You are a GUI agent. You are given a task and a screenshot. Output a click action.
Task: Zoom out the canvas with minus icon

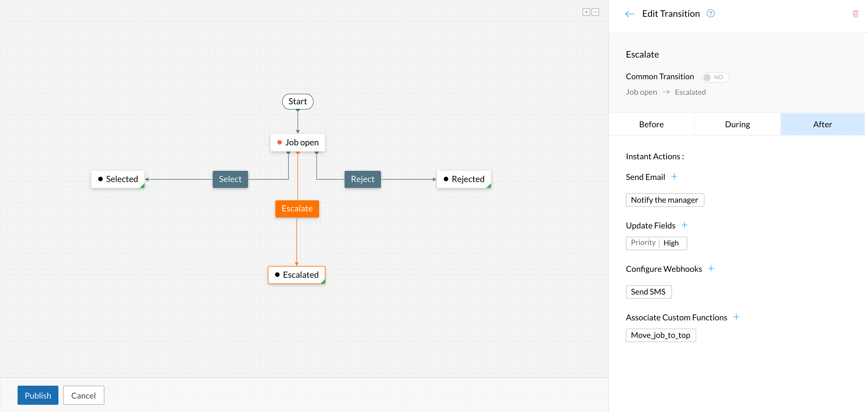click(595, 12)
